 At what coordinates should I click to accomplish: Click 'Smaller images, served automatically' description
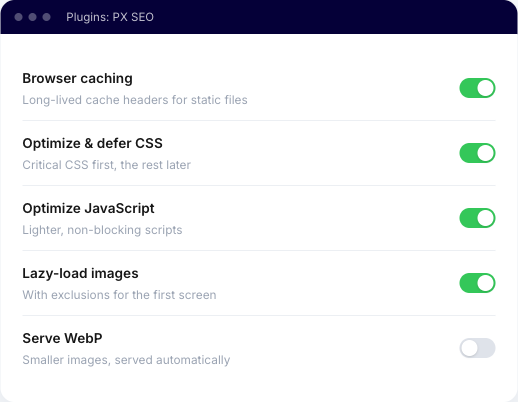pyautogui.click(x=126, y=360)
